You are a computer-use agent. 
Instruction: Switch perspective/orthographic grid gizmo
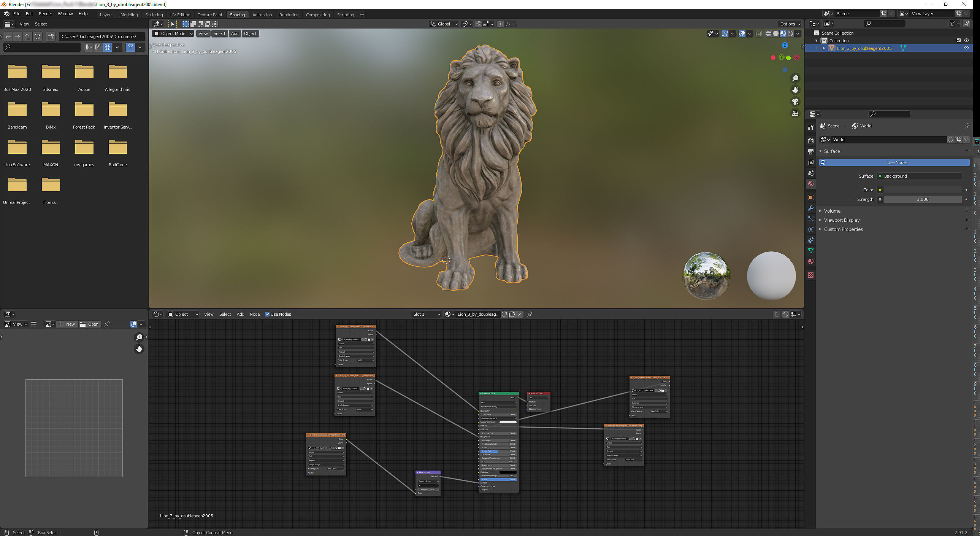pos(795,113)
